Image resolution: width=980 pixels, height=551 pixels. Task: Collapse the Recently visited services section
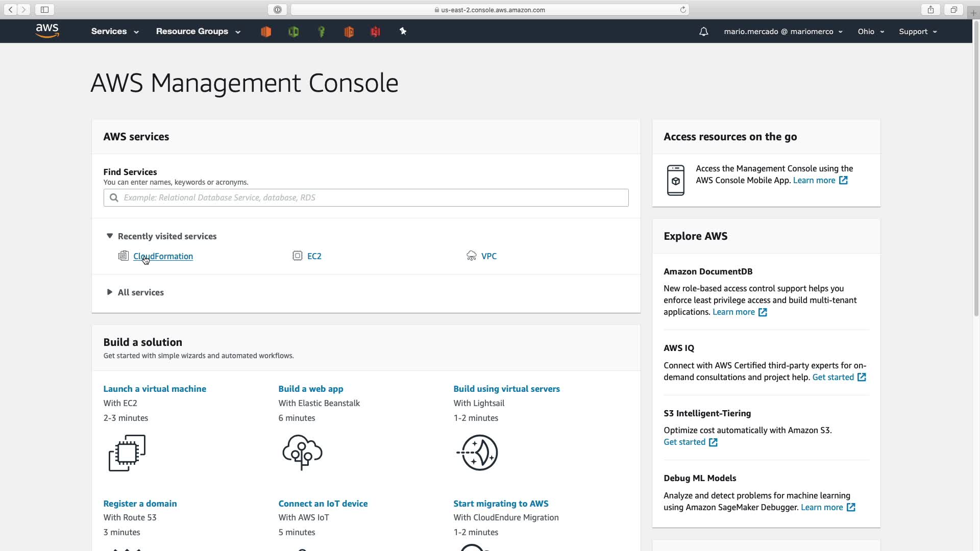(x=110, y=236)
